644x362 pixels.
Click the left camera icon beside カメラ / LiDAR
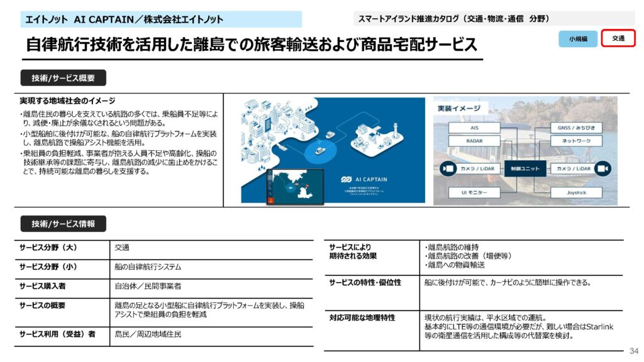click(x=448, y=169)
